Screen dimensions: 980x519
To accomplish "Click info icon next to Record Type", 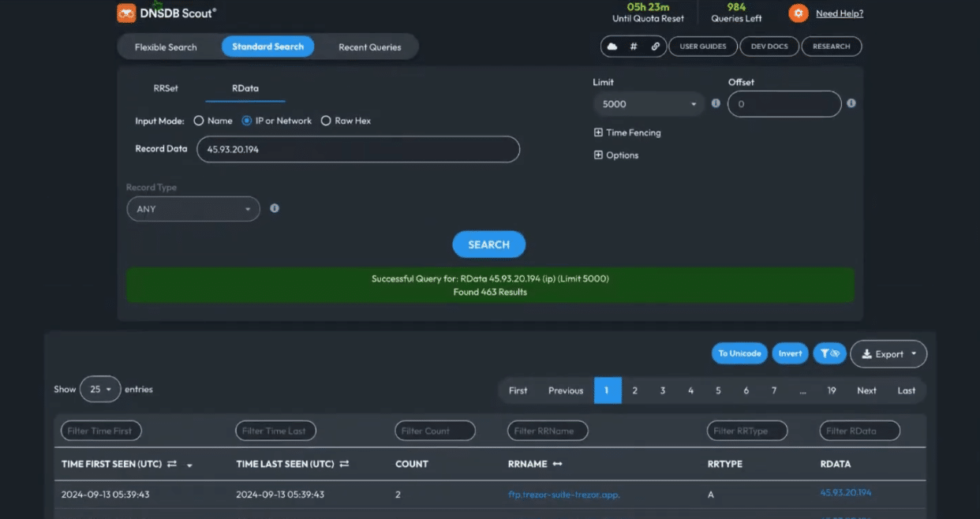I will [275, 208].
